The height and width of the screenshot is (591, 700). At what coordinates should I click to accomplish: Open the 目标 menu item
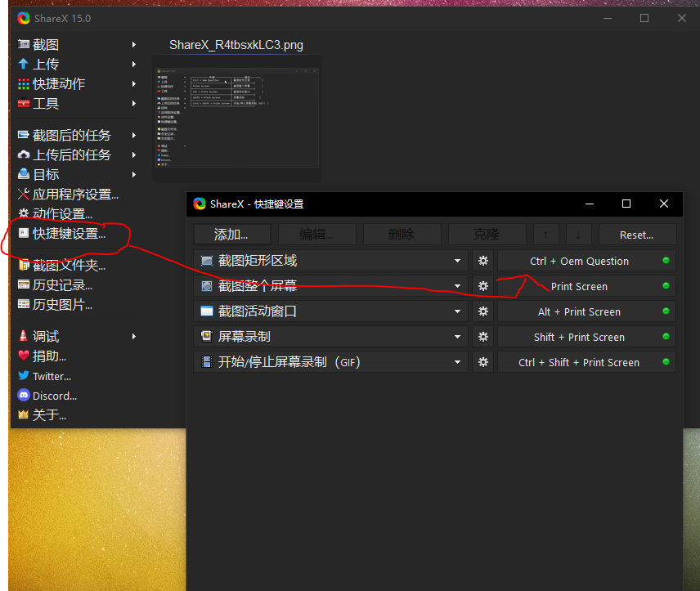(x=77, y=175)
